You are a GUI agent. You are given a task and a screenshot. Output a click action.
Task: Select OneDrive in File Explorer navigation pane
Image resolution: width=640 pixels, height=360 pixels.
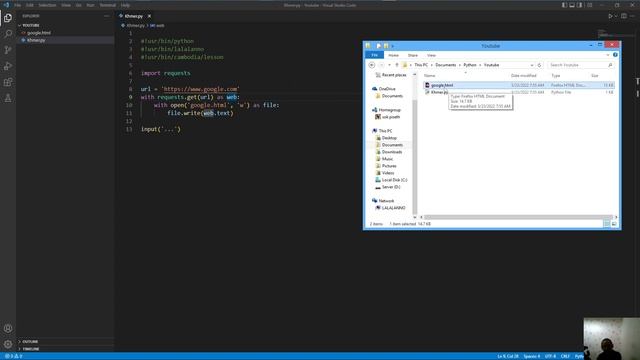pyautogui.click(x=387, y=89)
